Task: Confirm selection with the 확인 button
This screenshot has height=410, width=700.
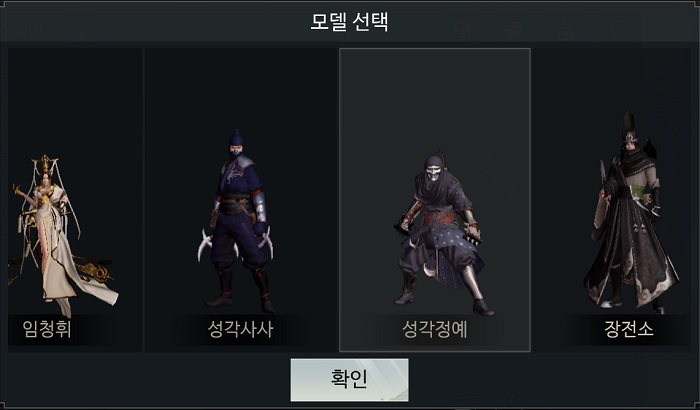Action: [x=349, y=380]
